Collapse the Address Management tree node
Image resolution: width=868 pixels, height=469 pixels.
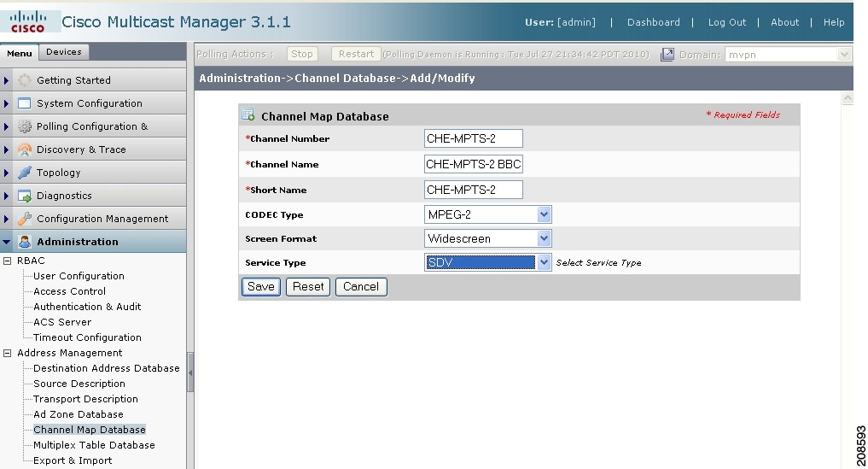pos(7,353)
